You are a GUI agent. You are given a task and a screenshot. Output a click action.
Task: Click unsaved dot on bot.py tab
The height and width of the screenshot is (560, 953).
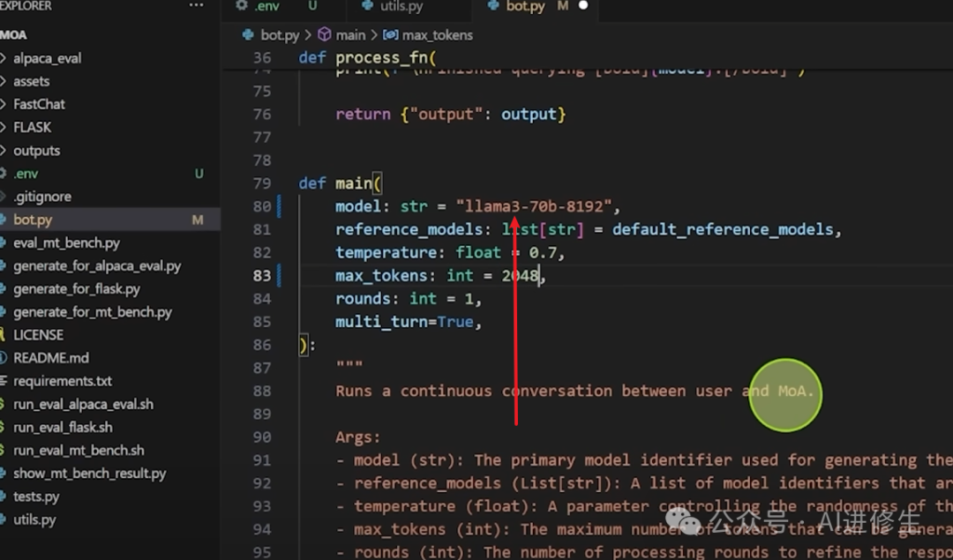click(x=583, y=5)
